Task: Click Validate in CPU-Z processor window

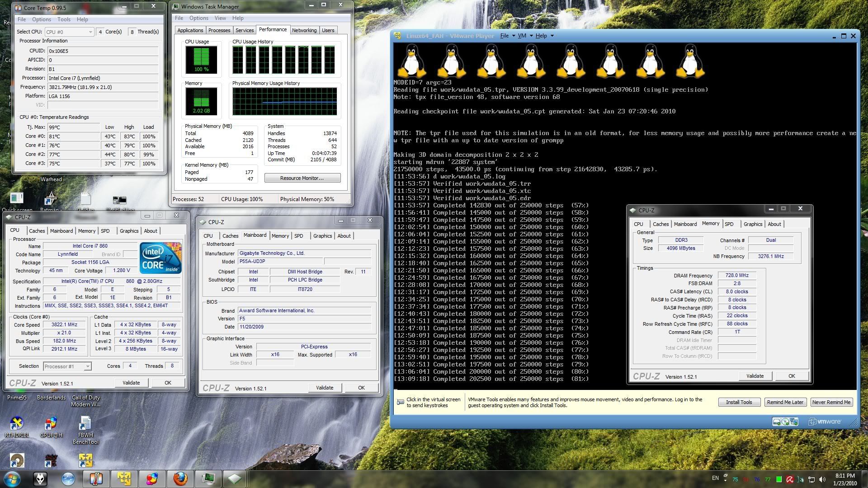Action: pyautogui.click(x=131, y=383)
